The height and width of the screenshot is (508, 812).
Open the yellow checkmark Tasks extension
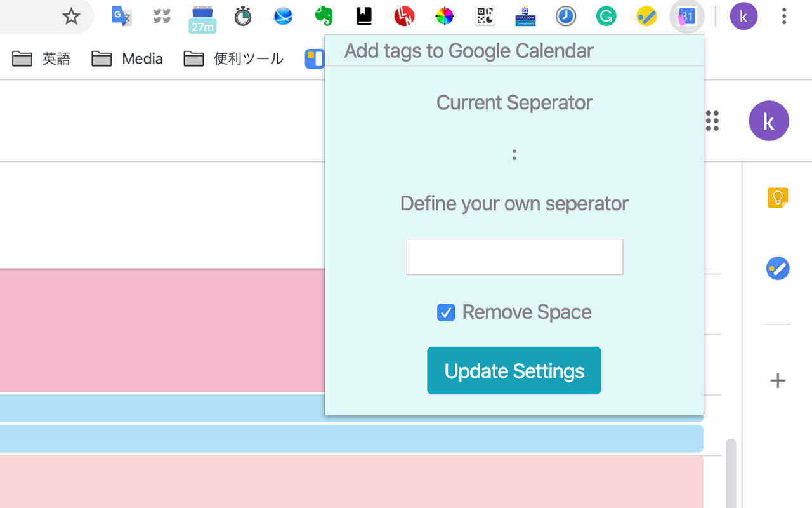tap(646, 17)
